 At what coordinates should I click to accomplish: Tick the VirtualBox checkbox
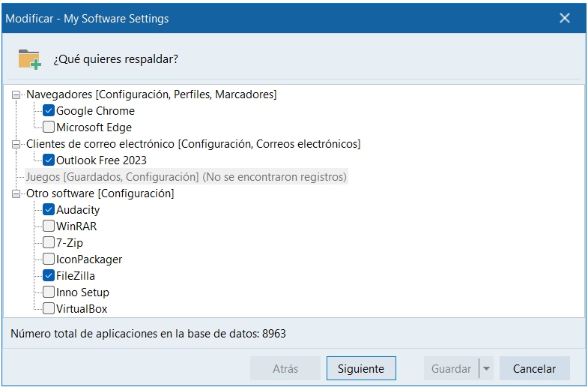(x=49, y=309)
